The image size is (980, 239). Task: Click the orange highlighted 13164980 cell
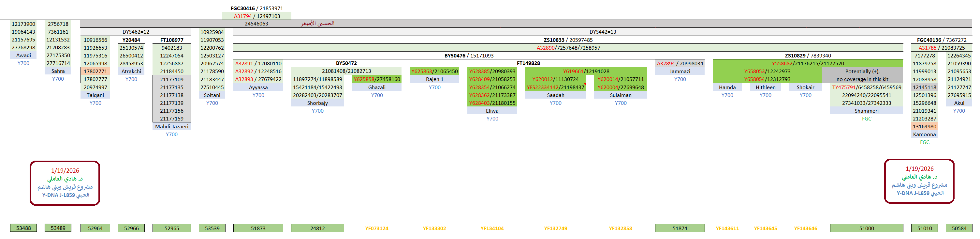tap(924, 127)
